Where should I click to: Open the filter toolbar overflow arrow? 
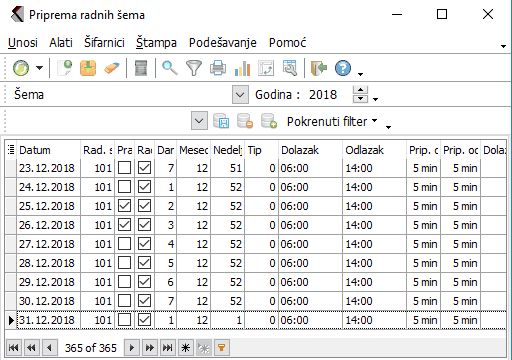click(x=388, y=127)
